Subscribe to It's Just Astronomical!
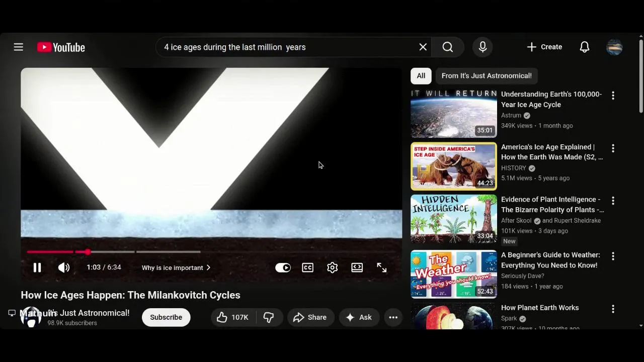644x362 pixels. click(x=166, y=317)
